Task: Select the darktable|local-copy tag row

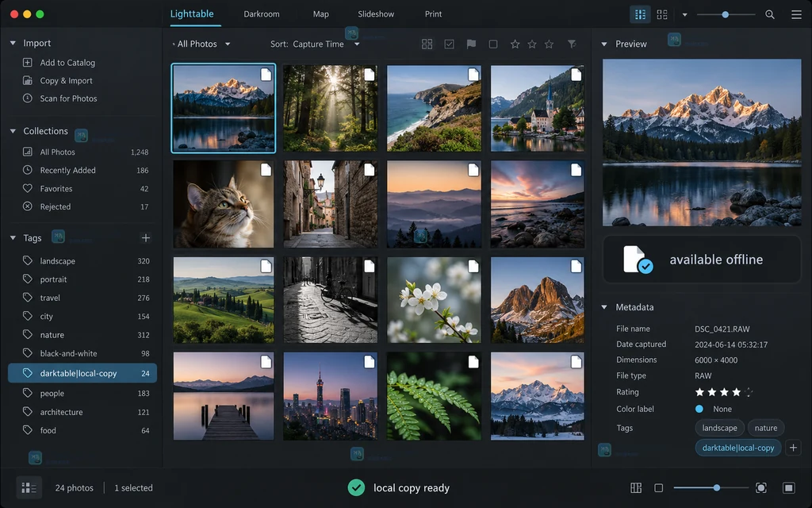Action: click(x=82, y=373)
